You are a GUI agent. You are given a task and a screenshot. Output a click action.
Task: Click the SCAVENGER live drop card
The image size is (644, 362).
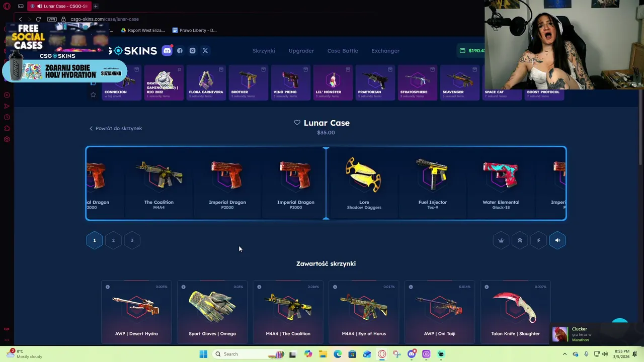[x=459, y=82]
